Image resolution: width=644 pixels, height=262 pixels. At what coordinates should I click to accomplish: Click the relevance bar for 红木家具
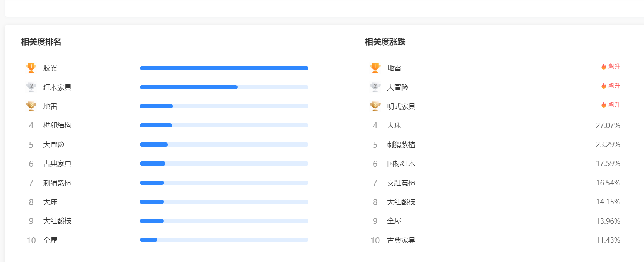click(x=224, y=87)
